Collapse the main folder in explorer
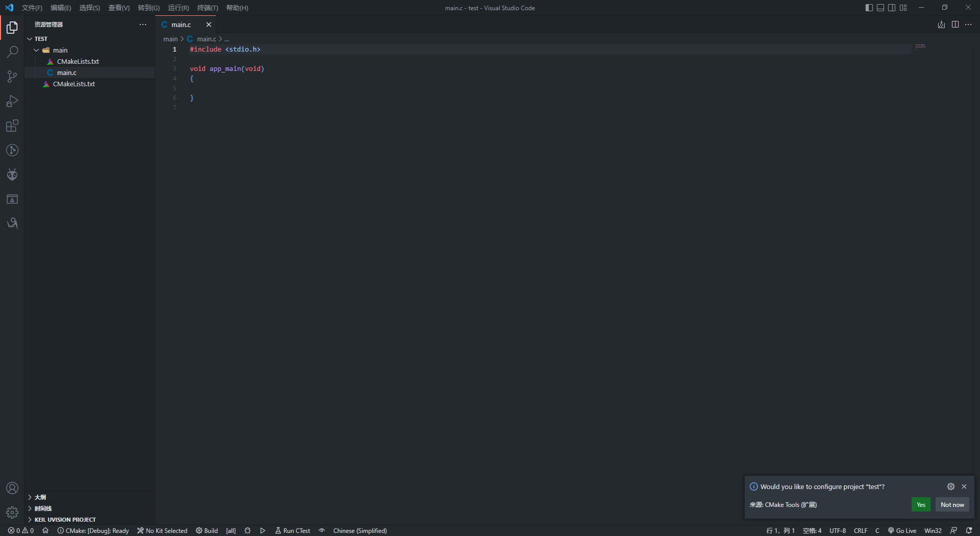The image size is (980, 536). click(89, 50)
